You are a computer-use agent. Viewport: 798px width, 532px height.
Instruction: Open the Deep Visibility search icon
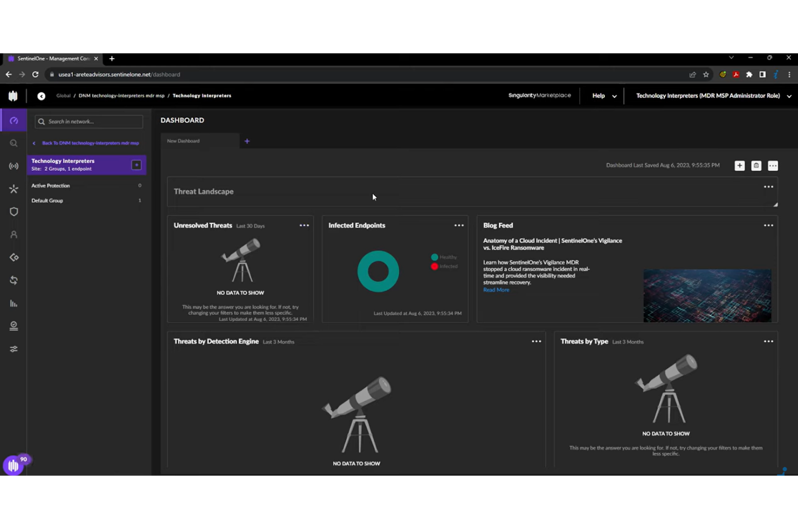pos(13,143)
